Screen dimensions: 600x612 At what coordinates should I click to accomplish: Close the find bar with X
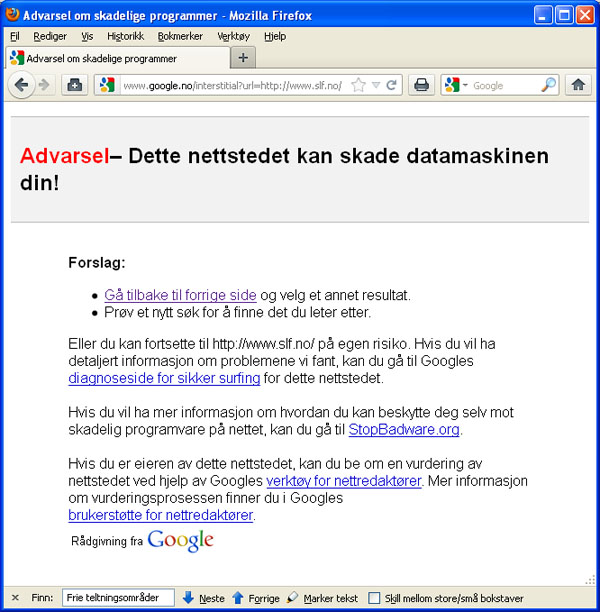coord(15,598)
